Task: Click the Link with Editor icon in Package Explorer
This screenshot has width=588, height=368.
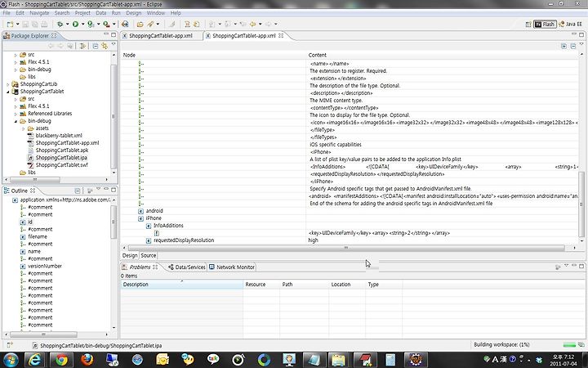Action: pos(105,46)
